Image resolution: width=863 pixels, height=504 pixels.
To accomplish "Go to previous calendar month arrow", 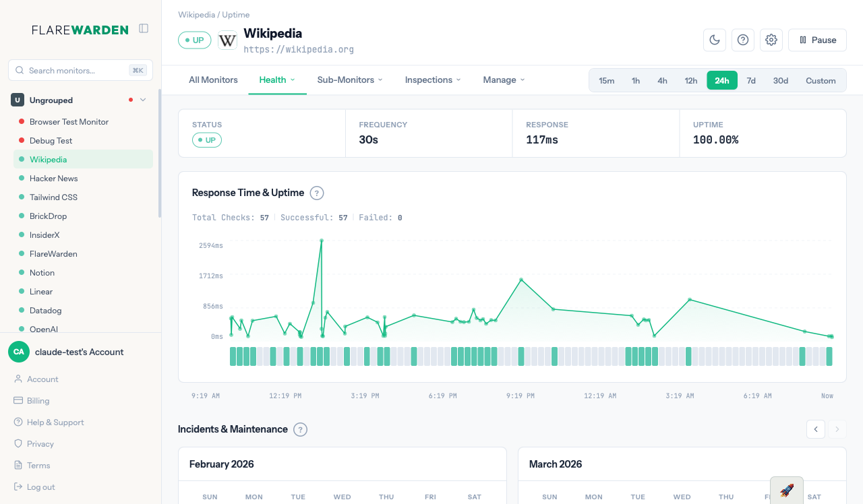I will (x=816, y=429).
